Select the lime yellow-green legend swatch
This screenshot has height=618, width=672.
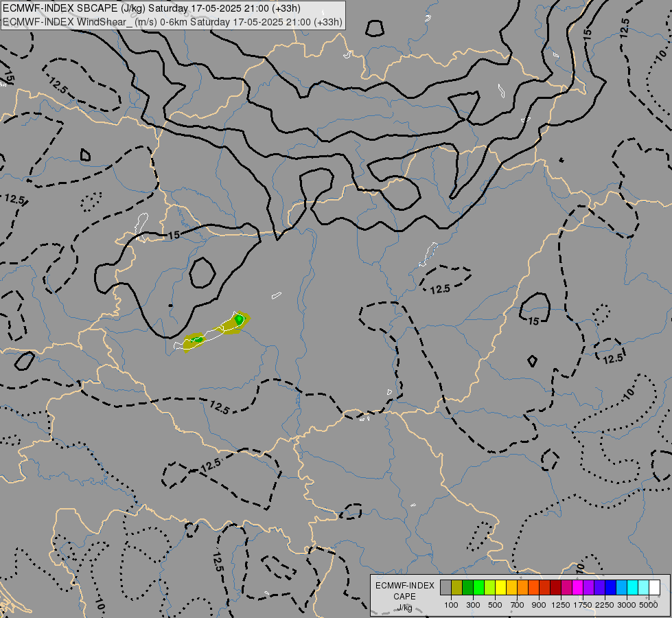click(x=490, y=588)
